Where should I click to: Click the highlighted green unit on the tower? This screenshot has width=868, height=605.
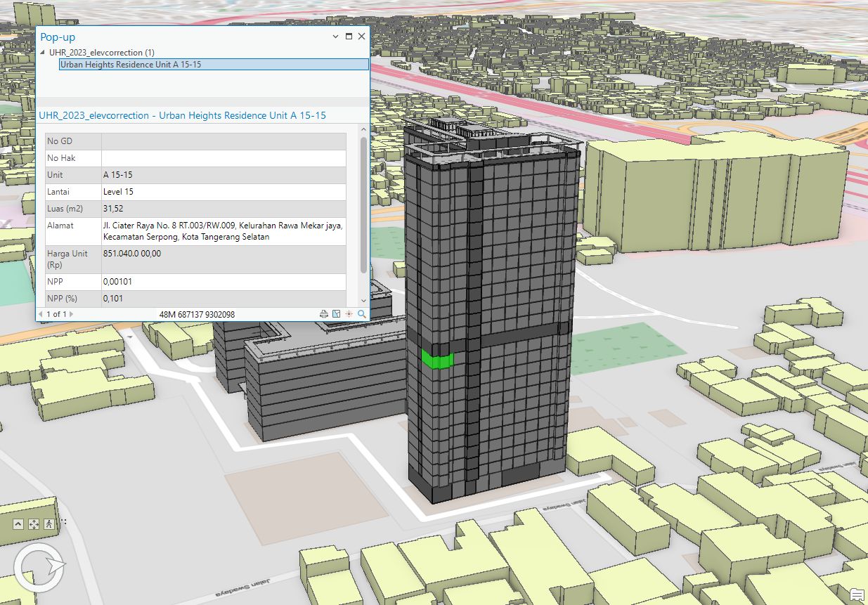pos(437,360)
